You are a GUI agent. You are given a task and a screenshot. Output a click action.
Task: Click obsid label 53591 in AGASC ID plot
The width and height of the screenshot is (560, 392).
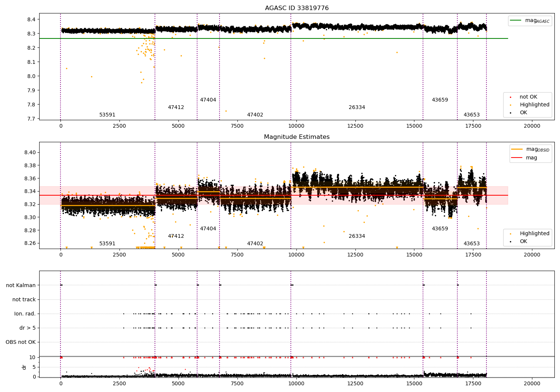point(107,115)
